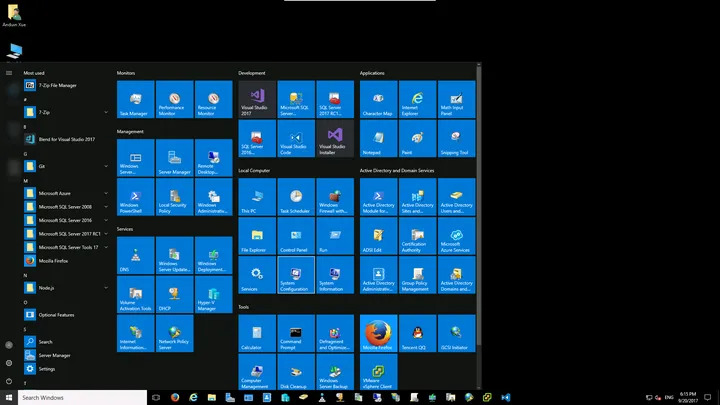Expand Microsoft SQL Server 2017 RC1 chevron

(106, 234)
